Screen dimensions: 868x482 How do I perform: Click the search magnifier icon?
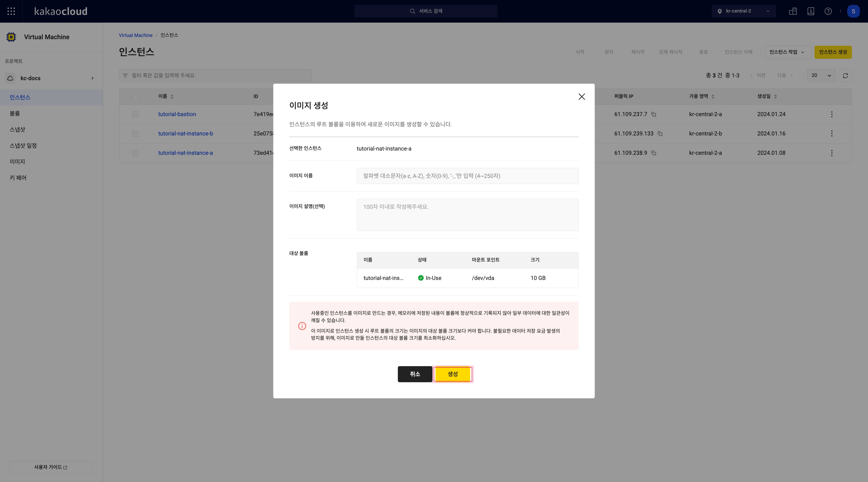coord(412,11)
